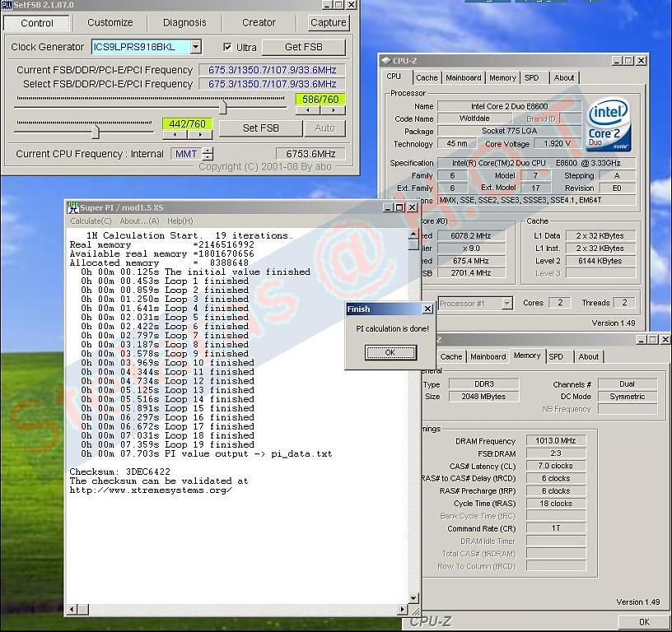Click the Intel Core 2 Duo E8600 name field

point(509,106)
